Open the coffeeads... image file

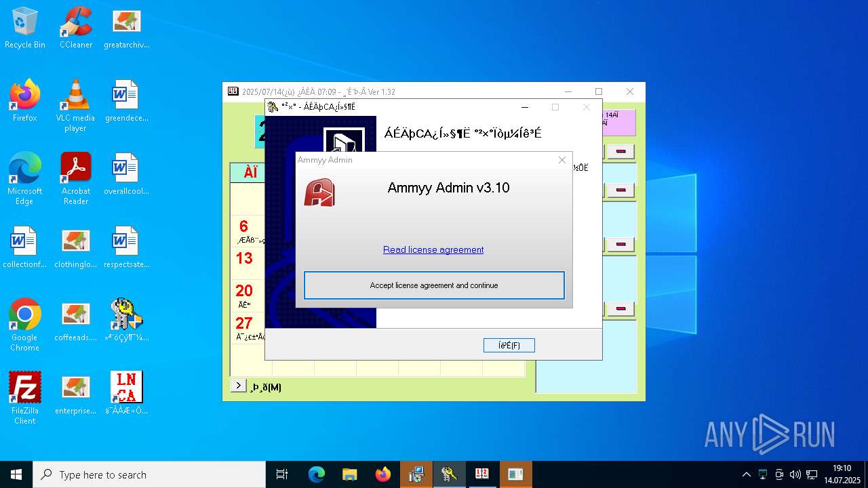pyautogui.click(x=75, y=321)
